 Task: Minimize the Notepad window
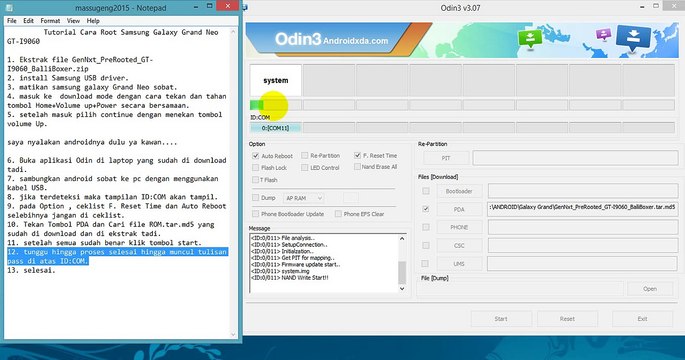(x=196, y=6)
